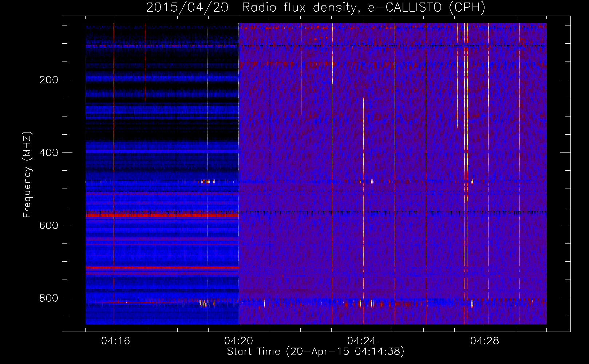
Task: Click the 'Start Time (20-Apr-15 04:14:38)' axis label
Action: point(316,352)
